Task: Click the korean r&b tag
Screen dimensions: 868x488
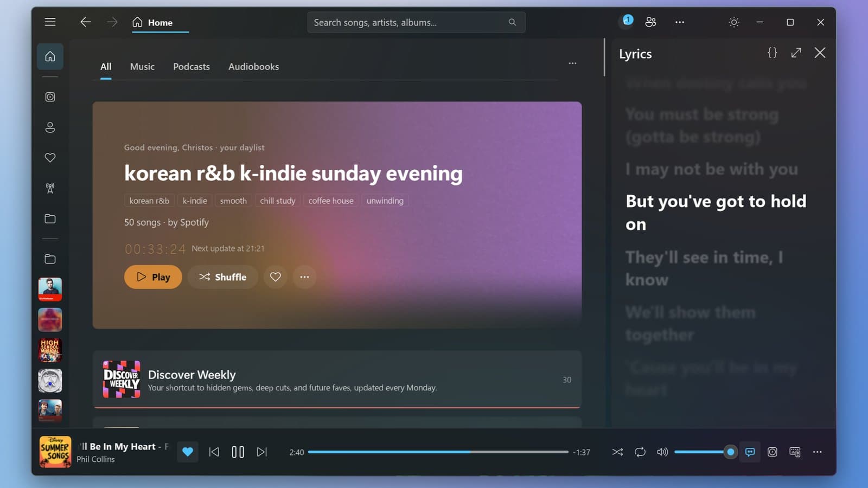Action: point(149,201)
